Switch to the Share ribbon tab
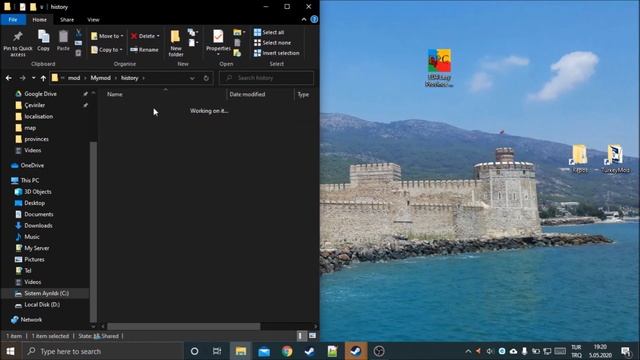Image resolution: width=640 pixels, height=360 pixels. coord(67,20)
